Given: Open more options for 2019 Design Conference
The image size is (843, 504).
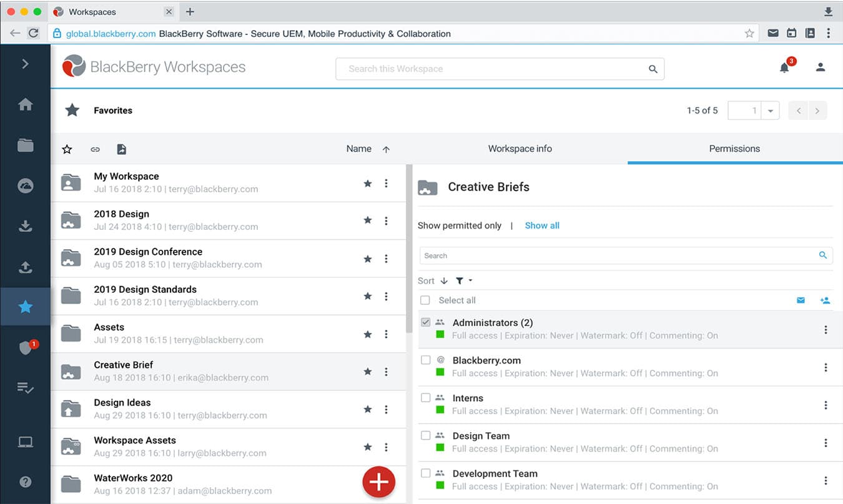Looking at the screenshot, I should pyautogui.click(x=386, y=259).
